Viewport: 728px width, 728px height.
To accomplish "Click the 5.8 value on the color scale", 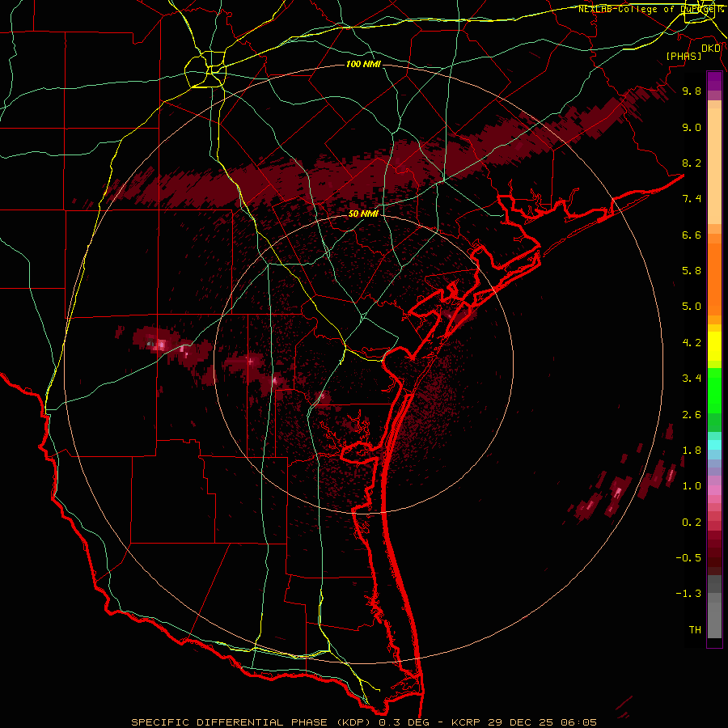I will coord(692,271).
